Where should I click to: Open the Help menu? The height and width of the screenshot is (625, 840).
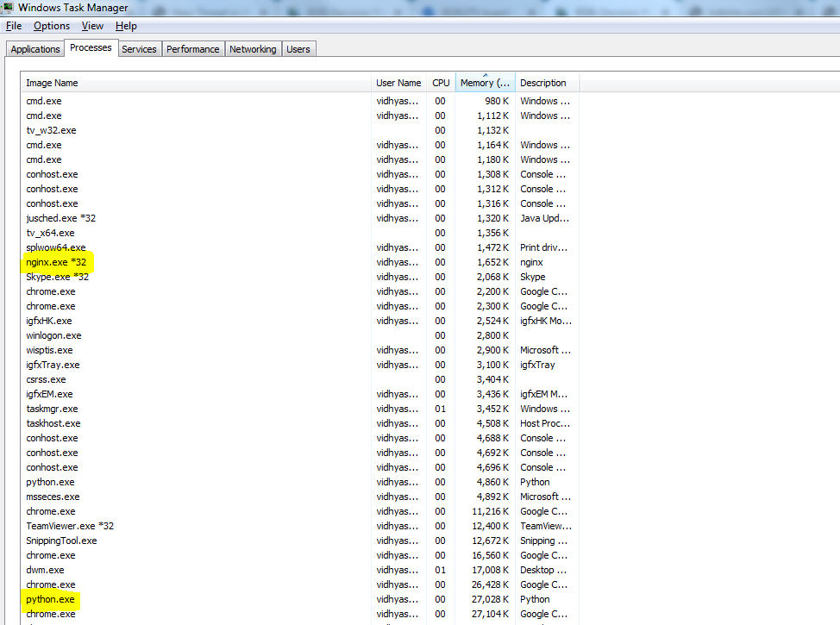coord(126,26)
